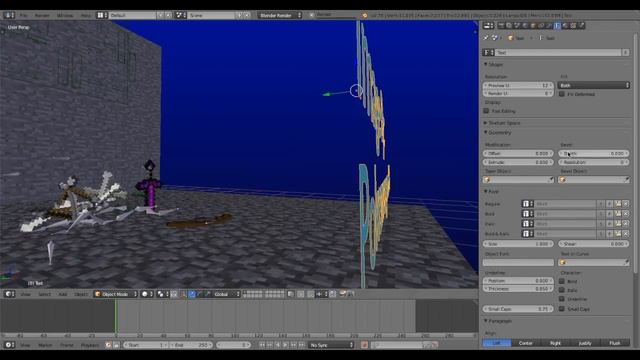Set paragraph alignment to Right
The width and height of the screenshot is (640, 360).
556,343
